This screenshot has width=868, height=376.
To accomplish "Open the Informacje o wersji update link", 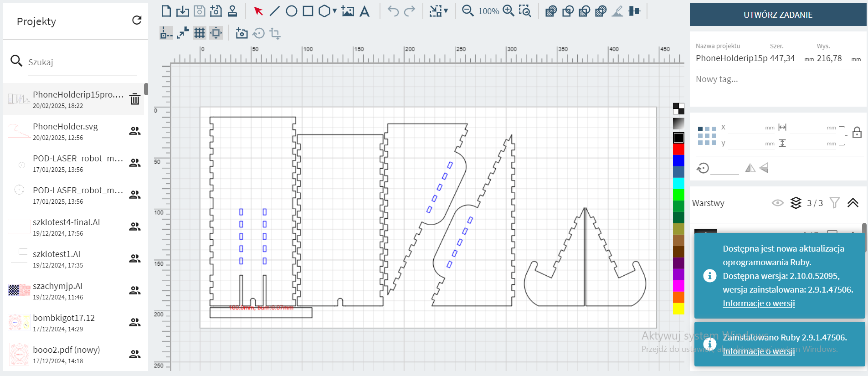I will click(x=759, y=304).
